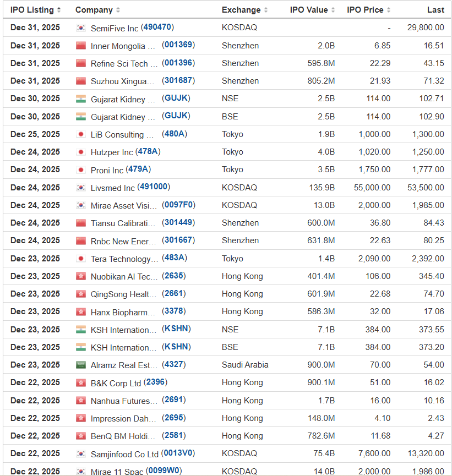Image resolution: width=452 pixels, height=476 pixels.
Task: Select Samjinfood last price 13,320.00
Action: coord(426,453)
